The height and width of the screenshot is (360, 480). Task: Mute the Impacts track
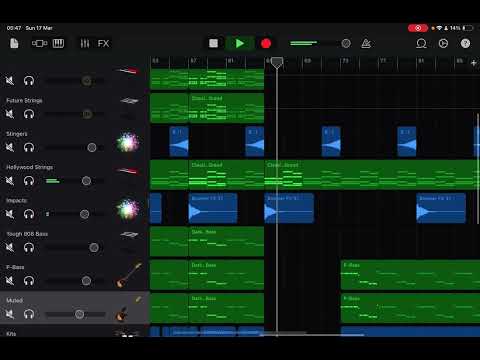point(10,214)
